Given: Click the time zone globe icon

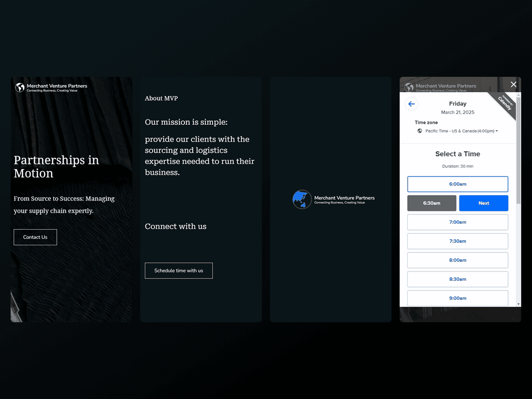Looking at the screenshot, I should coord(420,131).
